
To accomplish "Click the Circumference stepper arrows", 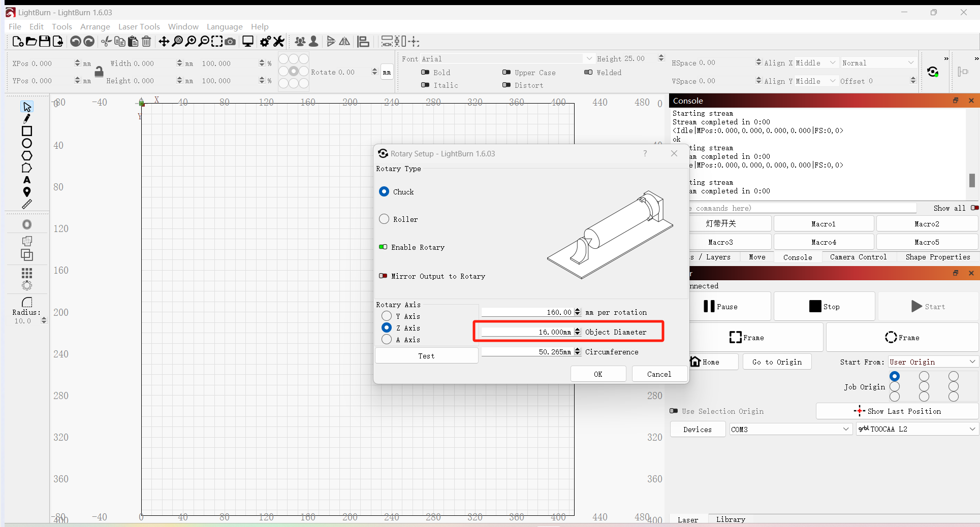I will pyautogui.click(x=577, y=352).
